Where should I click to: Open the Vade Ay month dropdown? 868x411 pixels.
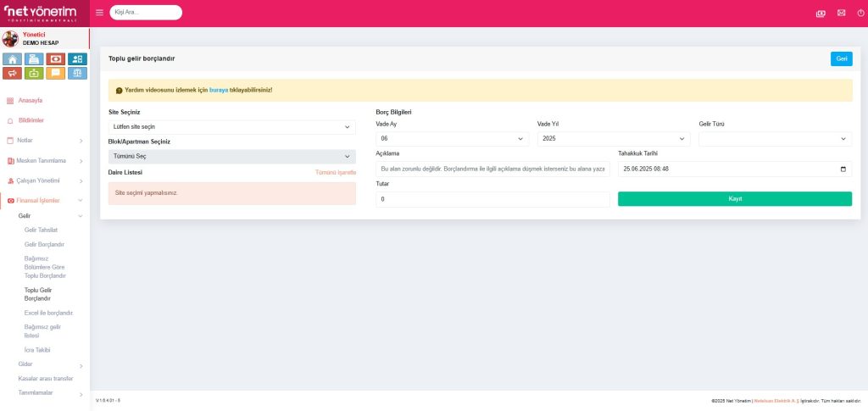pos(452,138)
